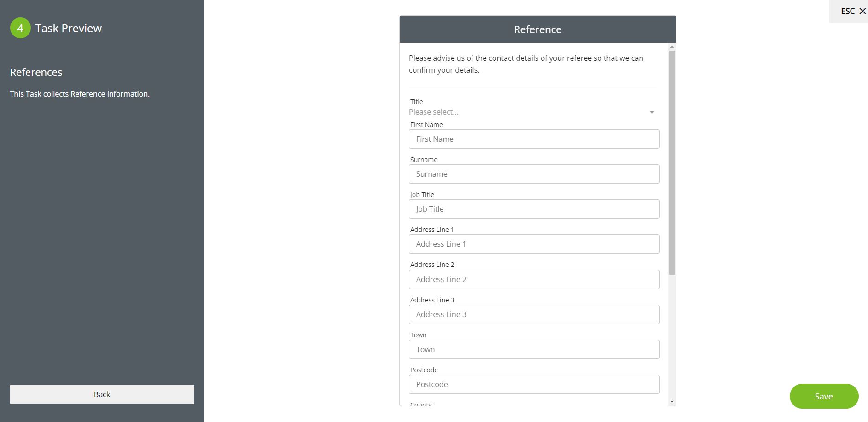This screenshot has height=422, width=868.
Task: Click the scrollbar down arrow
Action: pyautogui.click(x=672, y=402)
